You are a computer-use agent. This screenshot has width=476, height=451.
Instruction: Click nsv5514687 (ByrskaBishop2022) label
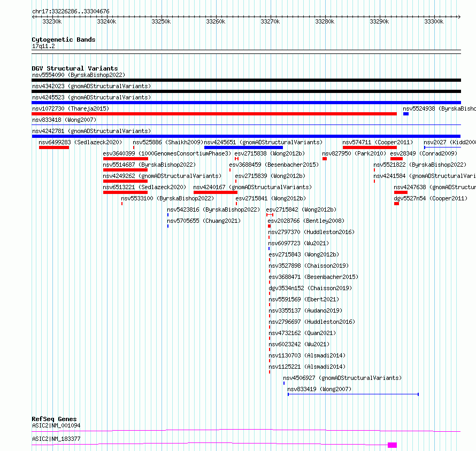(x=149, y=165)
